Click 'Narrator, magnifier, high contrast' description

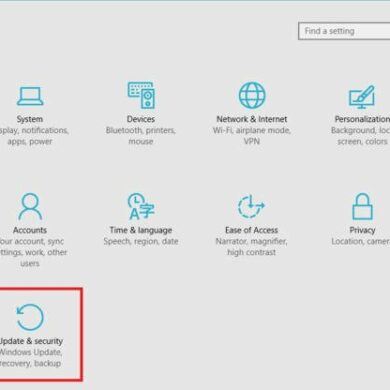click(x=251, y=247)
